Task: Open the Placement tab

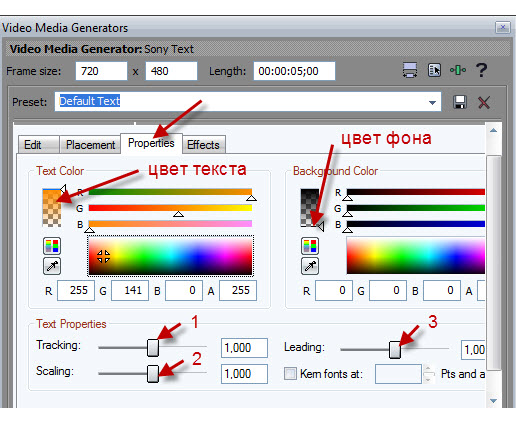Action: pyautogui.click(x=90, y=145)
